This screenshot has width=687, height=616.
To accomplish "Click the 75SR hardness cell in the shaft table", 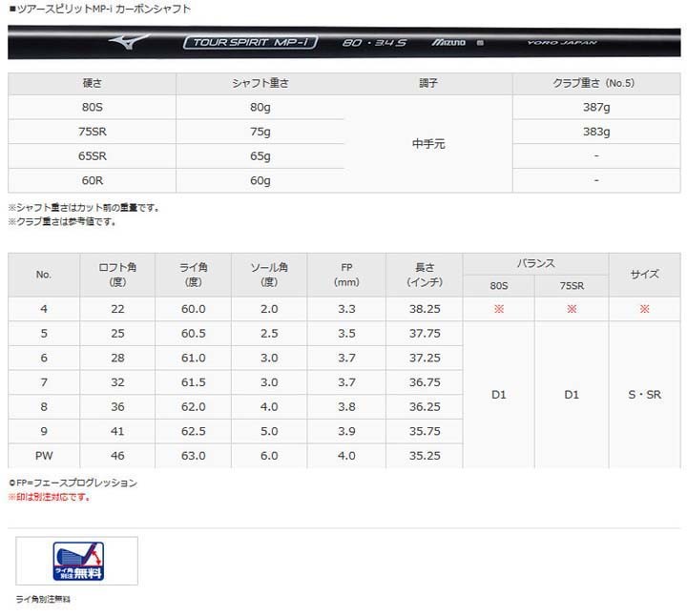I will pyautogui.click(x=92, y=132).
